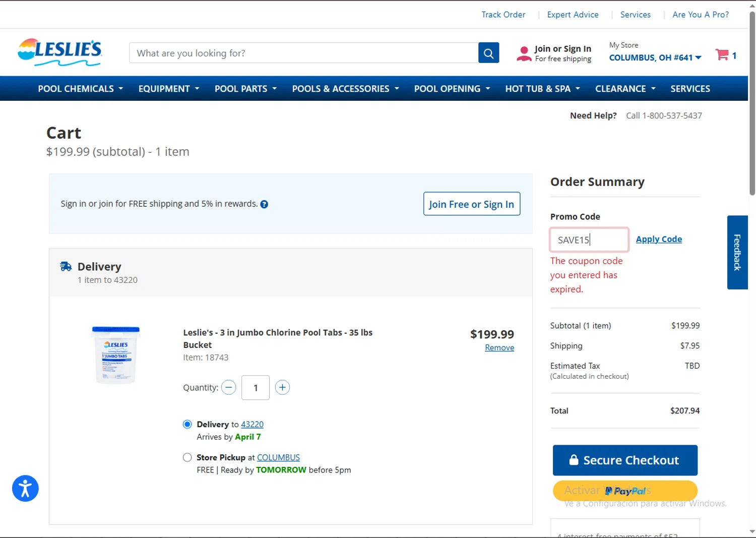The width and height of the screenshot is (756, 538).
Task: Click the Leslie's logo
Action: [59, 52]
